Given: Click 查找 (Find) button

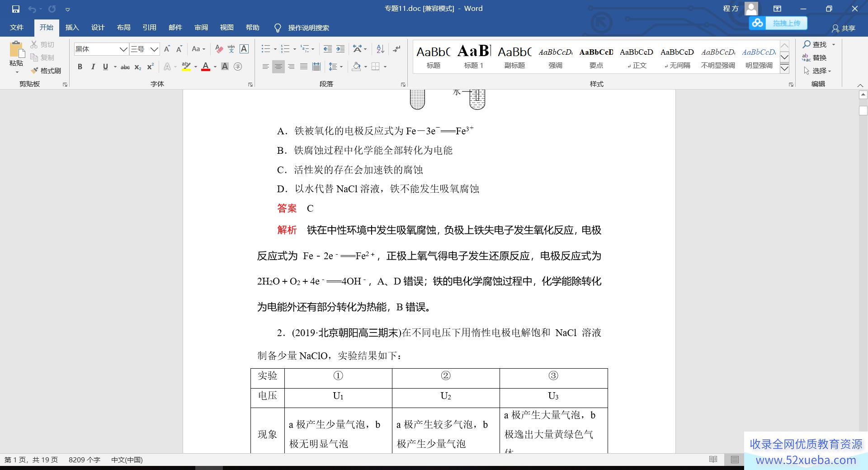Looking at the screenshot, I should tap(815, 44).
